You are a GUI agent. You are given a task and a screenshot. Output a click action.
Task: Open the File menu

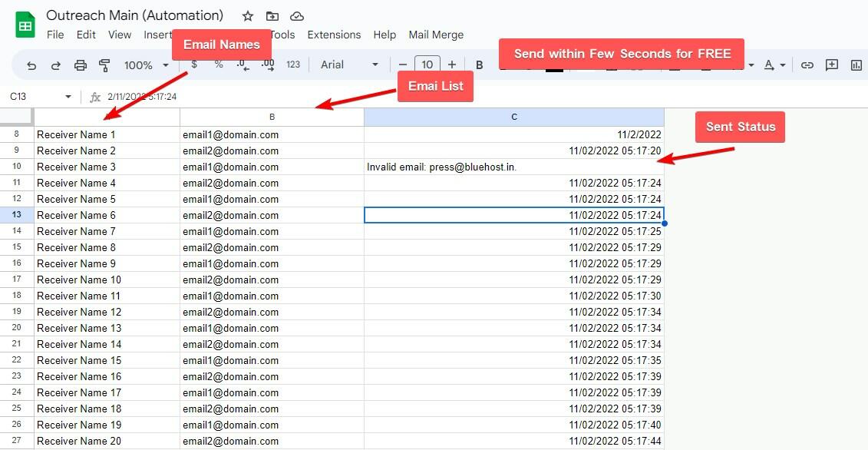coord(55,35)
